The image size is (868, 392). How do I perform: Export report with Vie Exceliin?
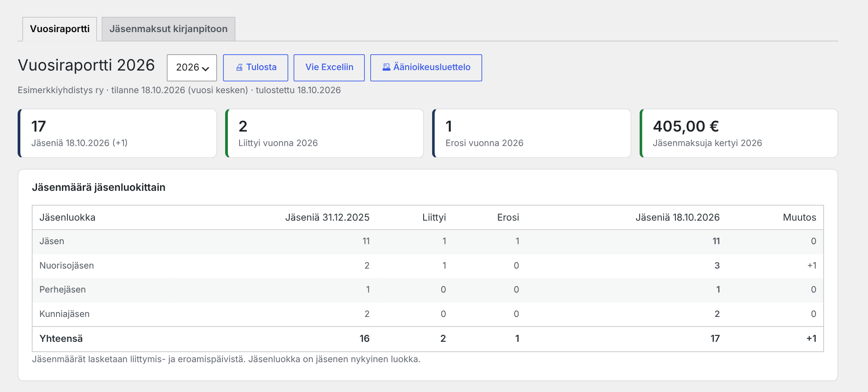[329, 68]
